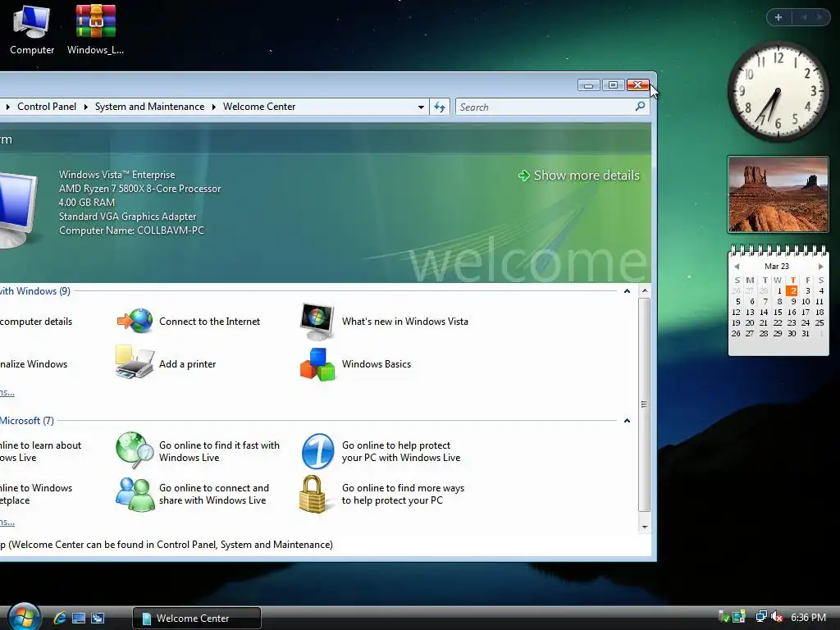Click the connect and share people icon

pos(135,494)
